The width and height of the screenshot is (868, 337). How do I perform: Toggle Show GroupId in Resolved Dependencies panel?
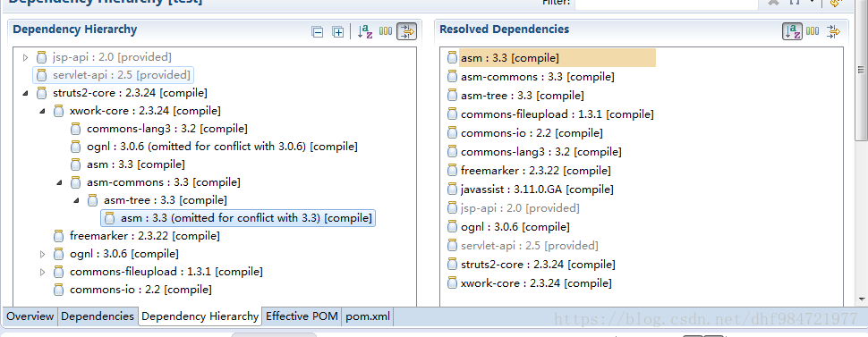coord(813,31)
